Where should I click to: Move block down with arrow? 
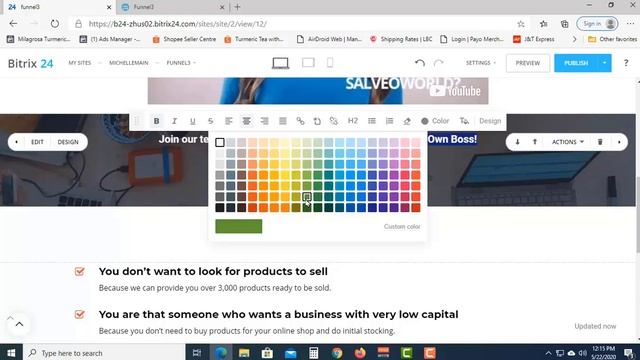tap(517, 142)
